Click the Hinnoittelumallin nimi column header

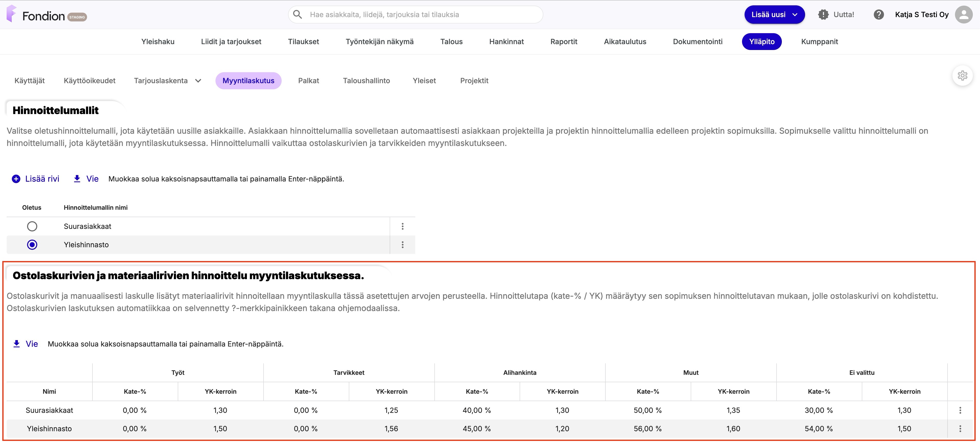click(x=95, y=207)
